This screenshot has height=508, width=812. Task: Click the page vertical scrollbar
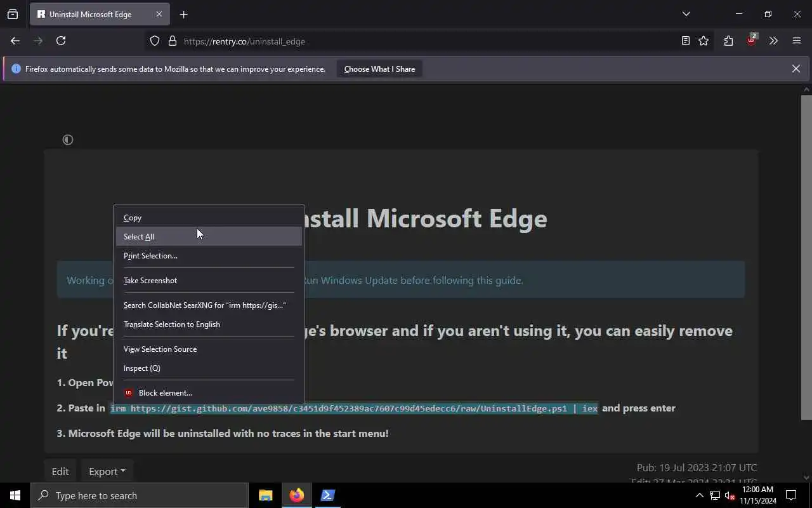tap(806, 257)
